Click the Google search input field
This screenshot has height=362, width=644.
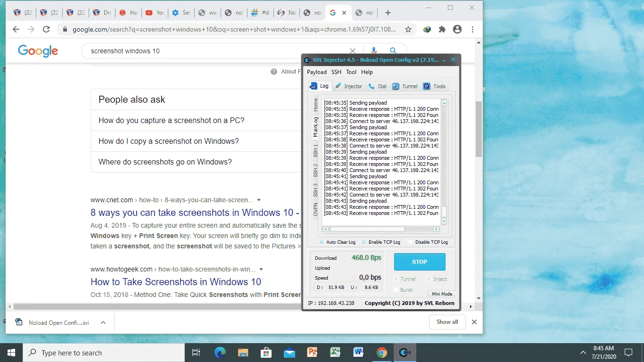(x=217, y=51)
